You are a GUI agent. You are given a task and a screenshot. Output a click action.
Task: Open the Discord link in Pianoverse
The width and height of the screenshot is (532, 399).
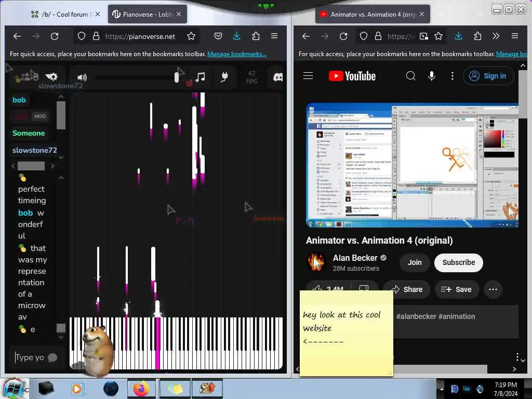[278, 77]
